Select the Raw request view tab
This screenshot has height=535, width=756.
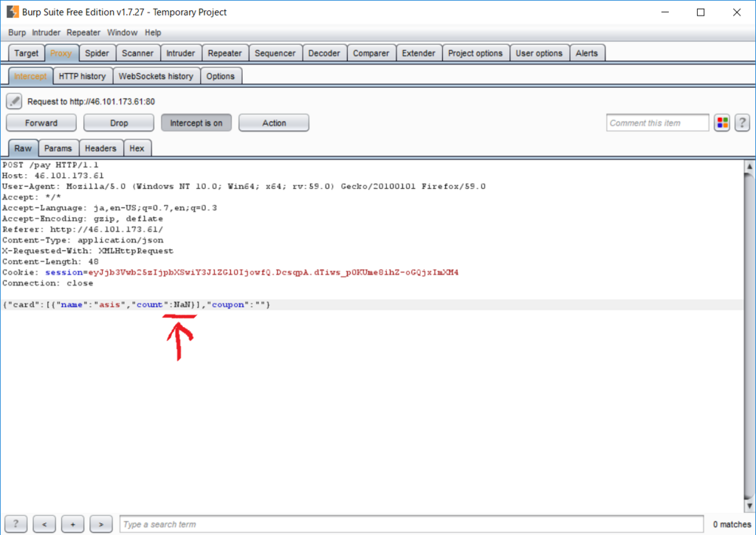[x=23, y=148]
